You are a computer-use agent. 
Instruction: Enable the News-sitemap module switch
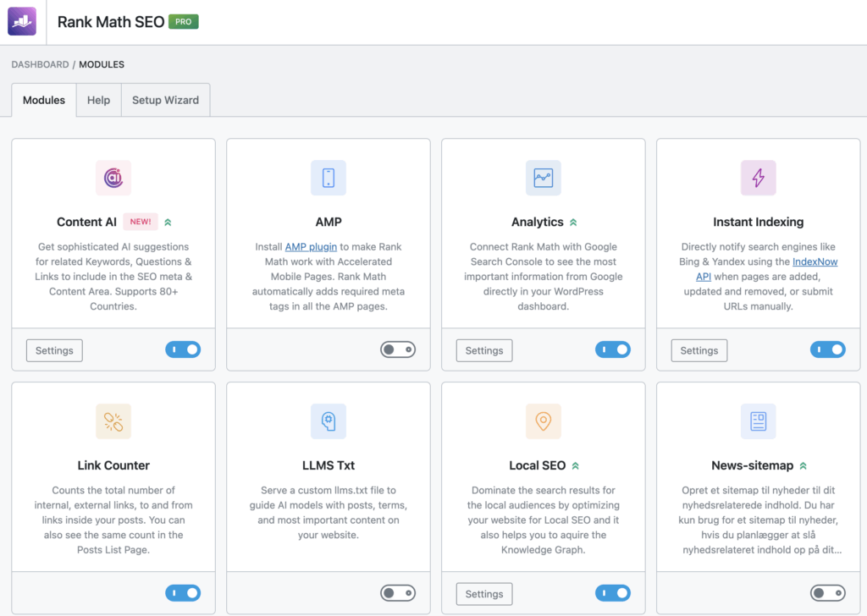827,593
